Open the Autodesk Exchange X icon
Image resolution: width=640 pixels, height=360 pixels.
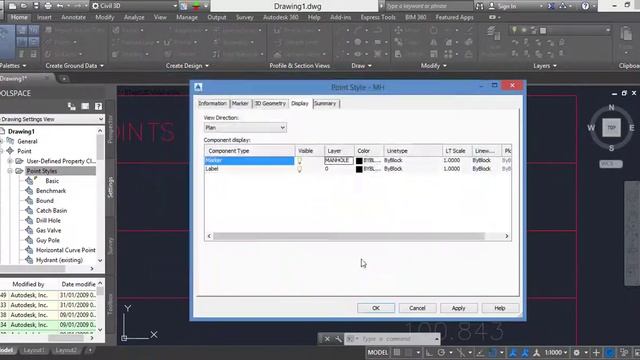click(551, 6)
